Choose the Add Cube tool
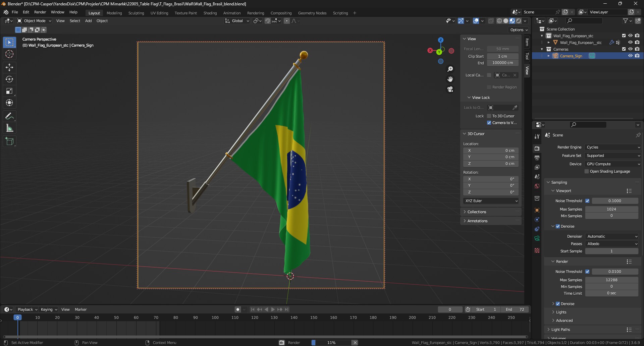This screenshot has width=644, height=346. click(9, 141)
